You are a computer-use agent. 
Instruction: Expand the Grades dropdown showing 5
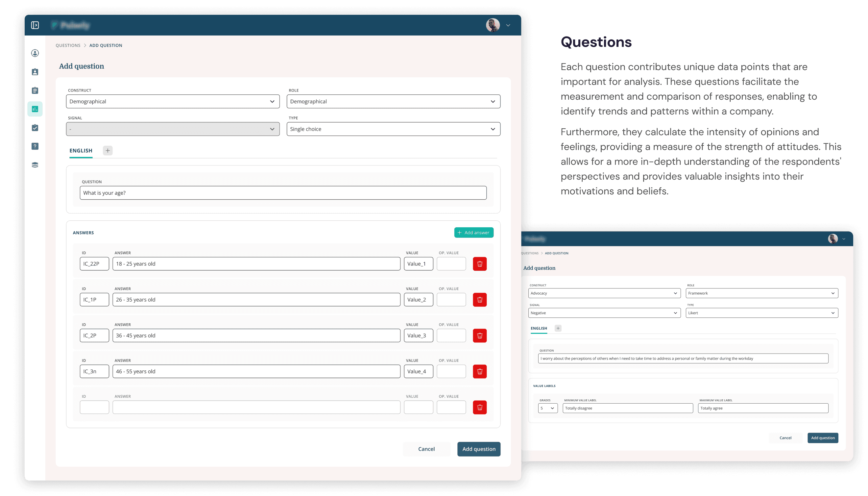(547, 408)
